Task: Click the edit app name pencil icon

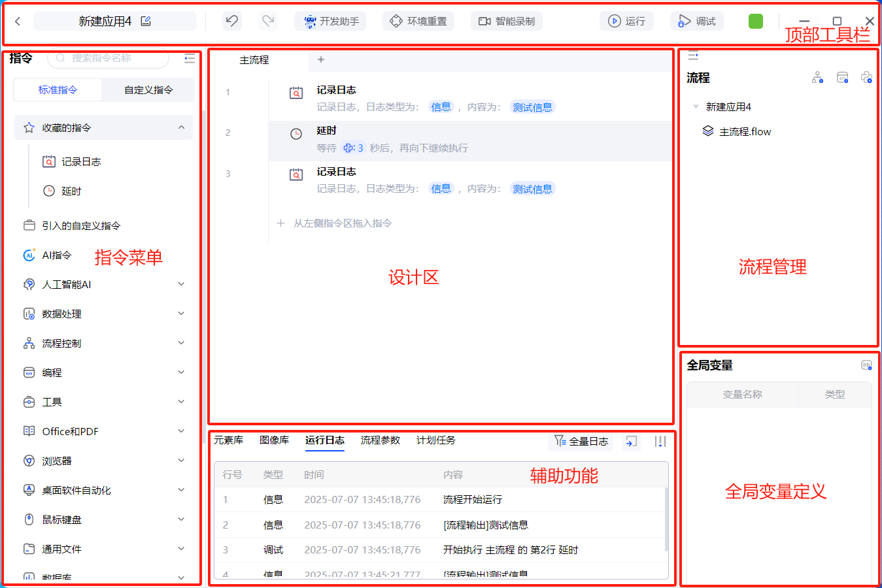Action: (x=146, y=22)
